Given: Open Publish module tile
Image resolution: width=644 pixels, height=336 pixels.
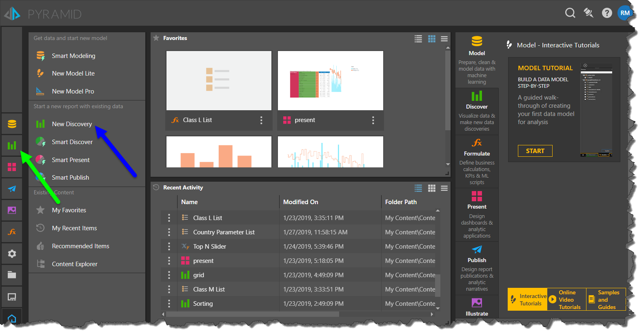Looking at the screenshot, I should click(477, 268).
